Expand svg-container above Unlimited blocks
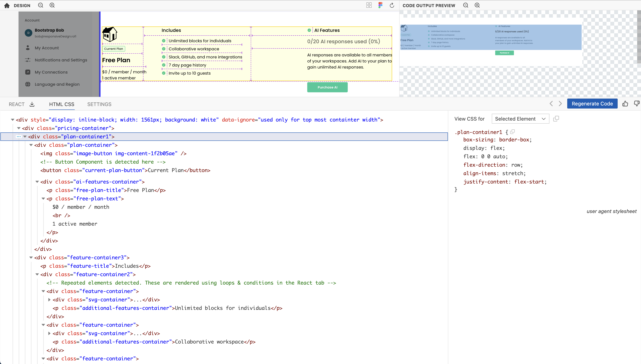Image resolution: width=641 pixels, height=364 pixels. coord(49,300)
